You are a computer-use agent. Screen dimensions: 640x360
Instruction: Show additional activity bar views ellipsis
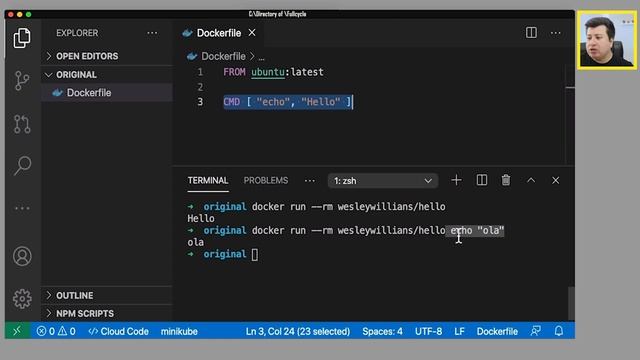point(22,208)
